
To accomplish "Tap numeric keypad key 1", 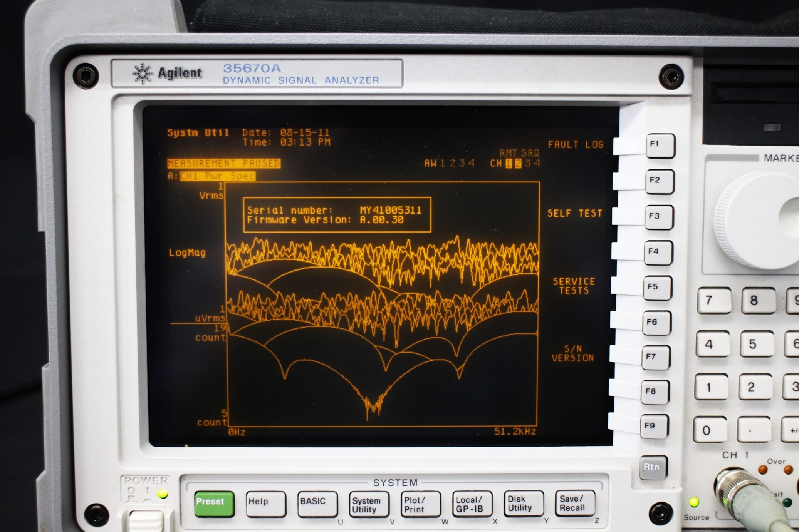I will (x=711, y=387).
